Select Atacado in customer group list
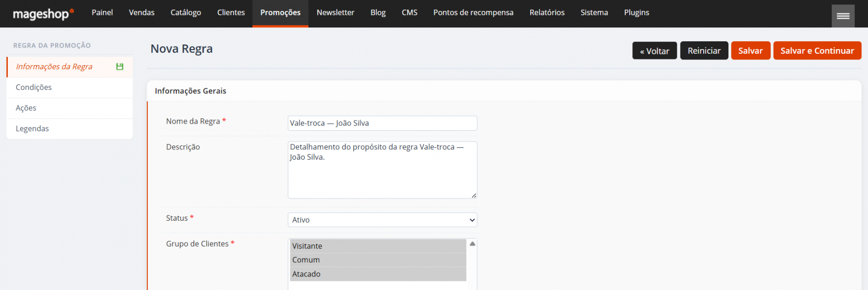The height and width of the screenshot is (290, 868). click(378, 274)
